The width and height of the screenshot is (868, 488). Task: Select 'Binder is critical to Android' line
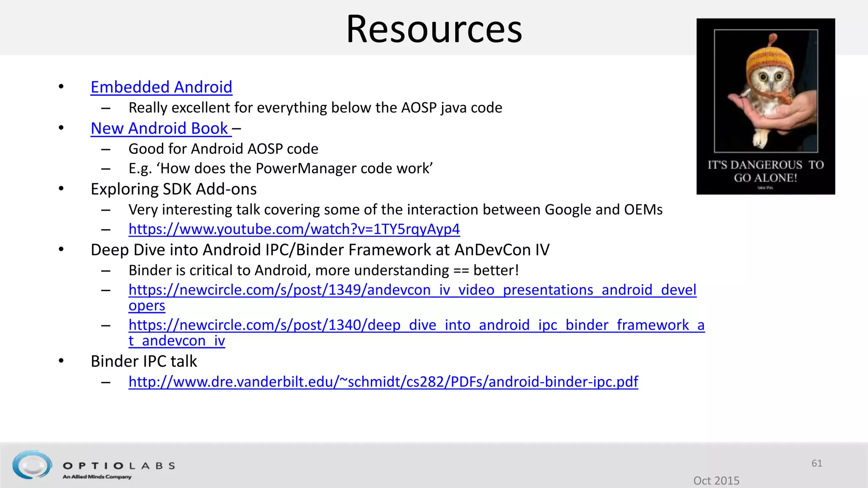[x=324, y=270]
